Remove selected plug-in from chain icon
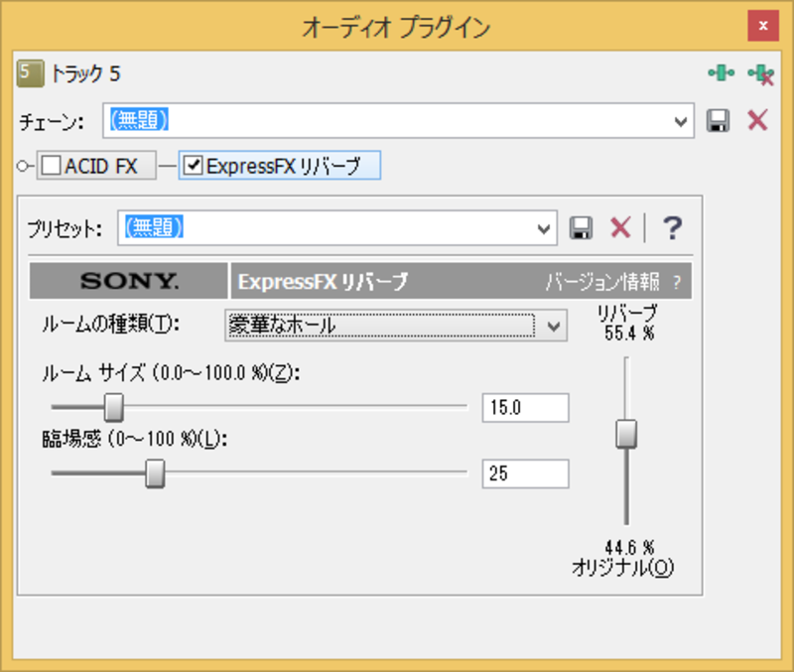794x672 pixels. (x=761, y=74)
